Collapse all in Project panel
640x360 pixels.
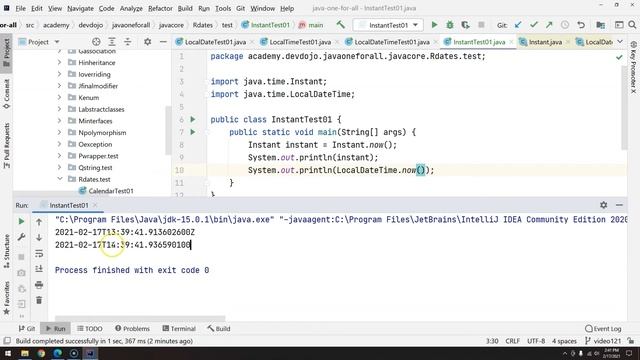tap(127, 42)
